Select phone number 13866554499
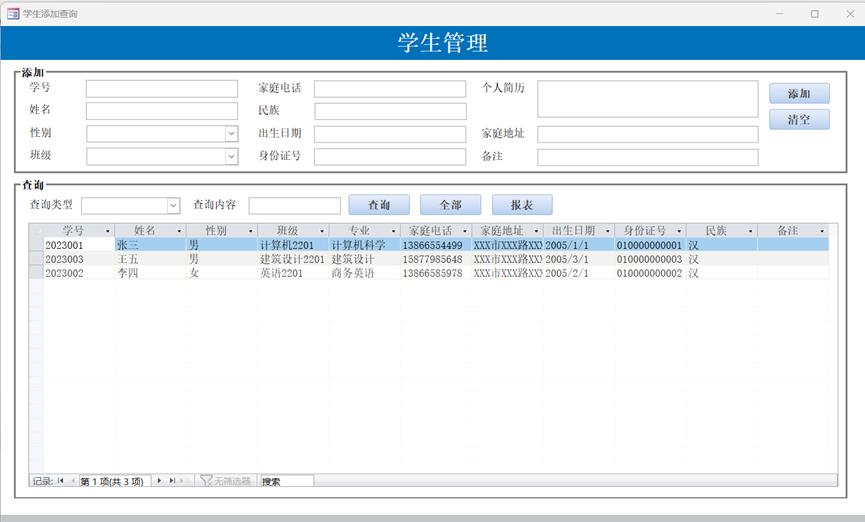The width and height of the screenshot is (865, 522). pyautogui.click(x=436, y=245)
